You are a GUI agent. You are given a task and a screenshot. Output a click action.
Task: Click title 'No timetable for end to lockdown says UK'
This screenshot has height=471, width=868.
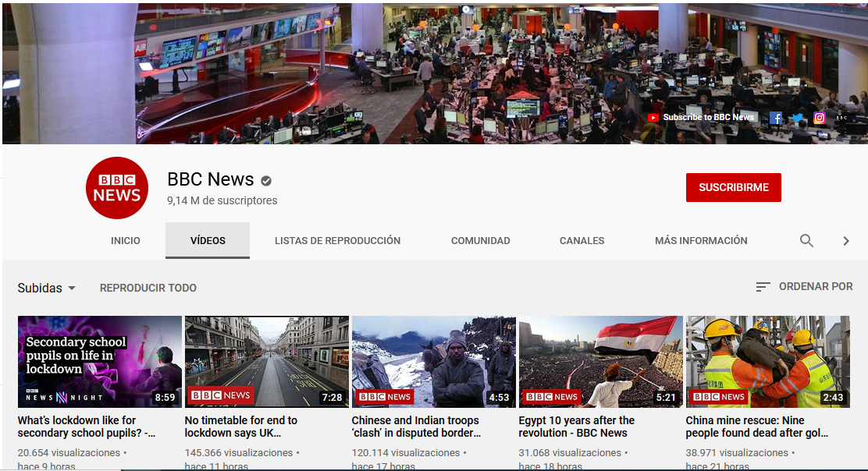click(x=240, y=427)
